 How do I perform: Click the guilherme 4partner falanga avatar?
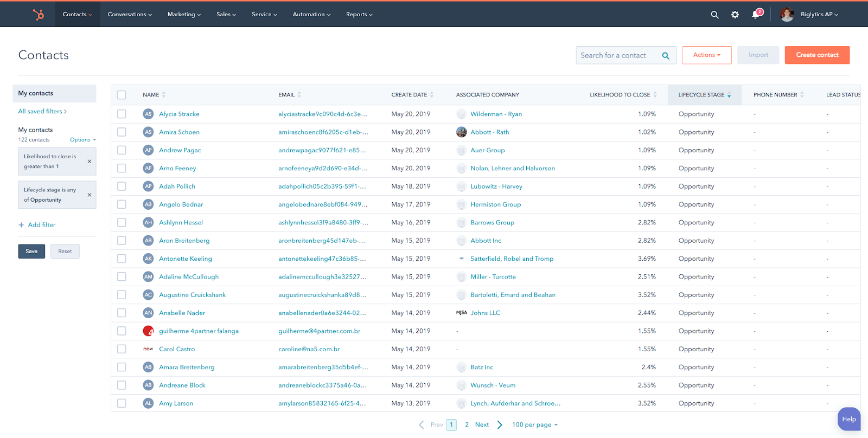point(148,331)
